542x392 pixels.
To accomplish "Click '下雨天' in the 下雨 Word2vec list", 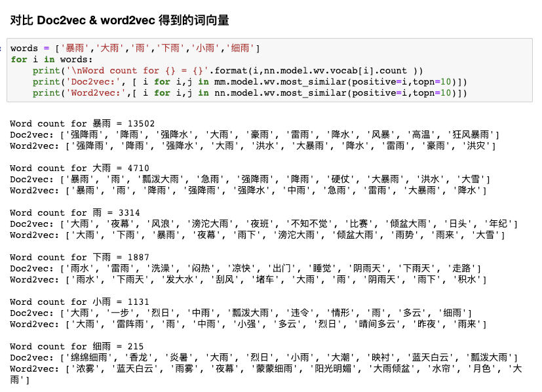I will pyautogui.click(x=129, y=279).
